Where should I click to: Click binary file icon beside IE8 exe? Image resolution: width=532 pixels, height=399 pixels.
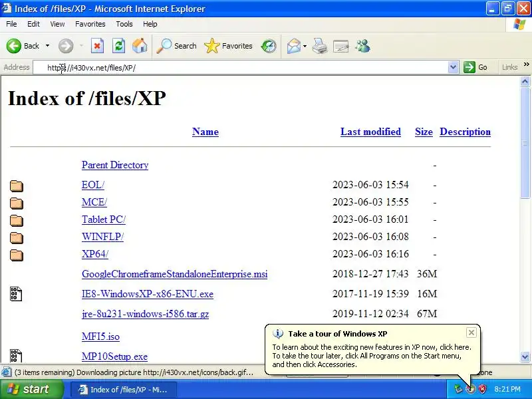tap(15, 294)
